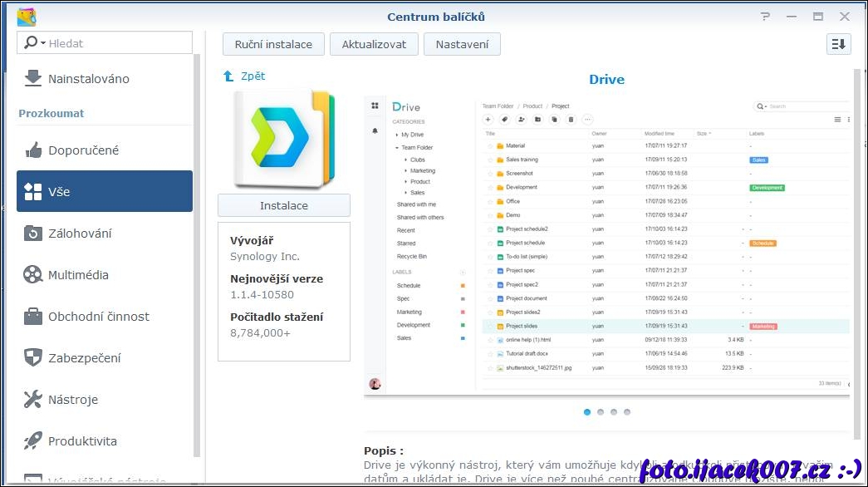
Task: Click the Aktualizovat button
Action: click(374, 44)
